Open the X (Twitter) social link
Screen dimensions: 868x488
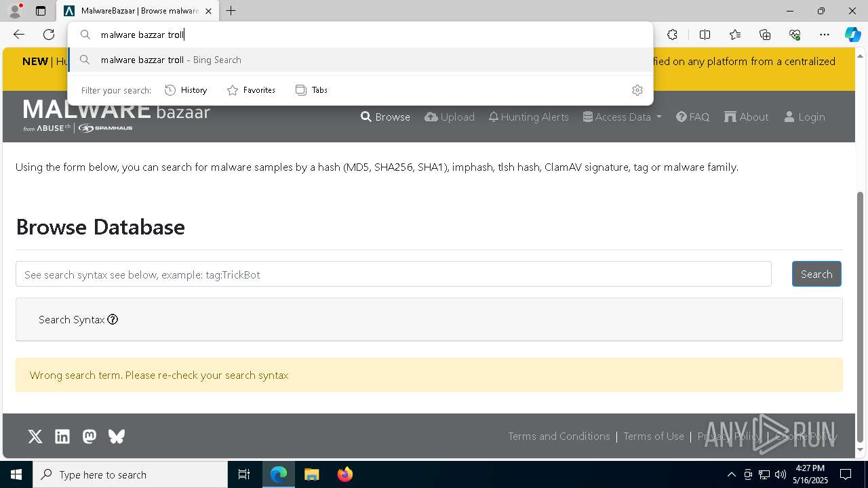(35, 436)
